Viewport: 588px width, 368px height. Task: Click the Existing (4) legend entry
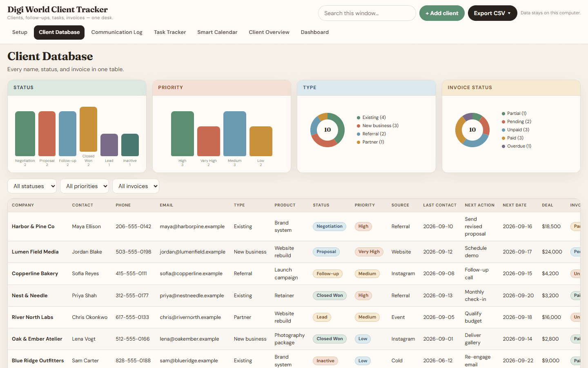click(x=371, y=117)
